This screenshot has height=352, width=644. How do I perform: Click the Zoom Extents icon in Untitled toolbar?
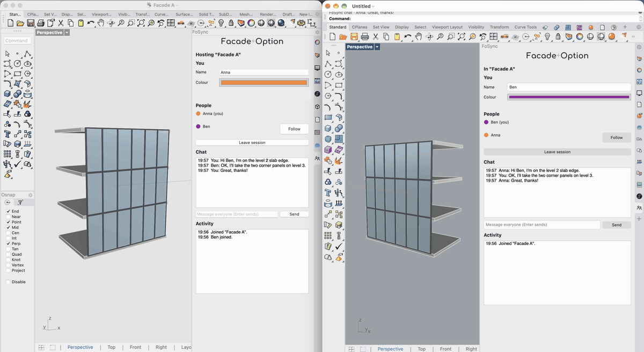[x=462, y=37]
